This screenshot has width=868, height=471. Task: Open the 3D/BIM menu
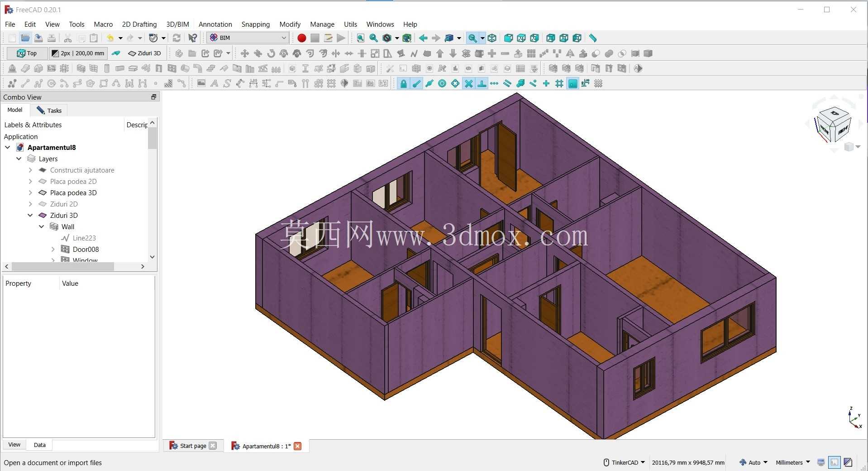[x=177, y=24]
